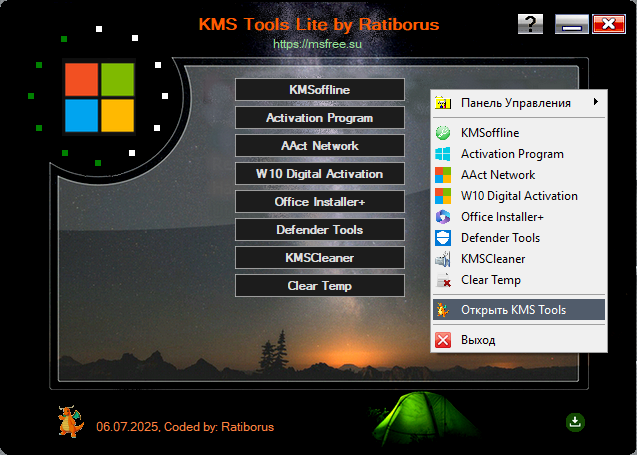Click the Microsoft four-color logo
Image resolution: width=637 pixels, height=455 pixels.
point(100,97)
